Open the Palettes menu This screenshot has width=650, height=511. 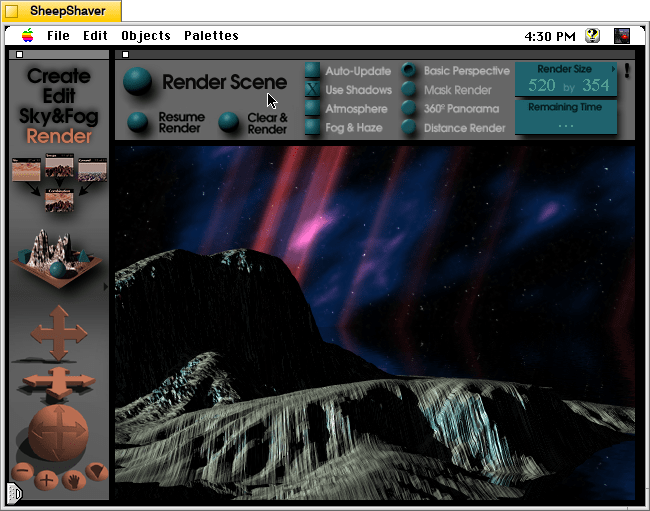211,36
